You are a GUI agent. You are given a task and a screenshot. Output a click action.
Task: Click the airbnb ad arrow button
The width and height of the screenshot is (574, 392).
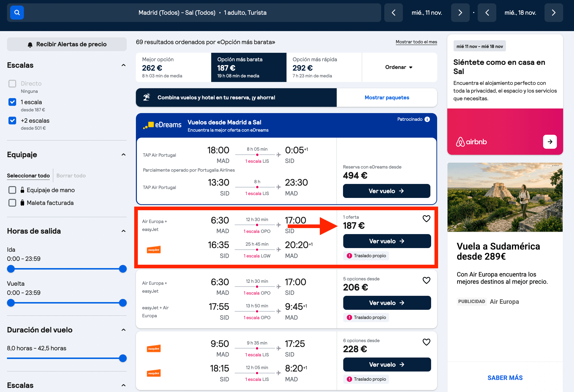pyautogui.click(x=550, y=142)
